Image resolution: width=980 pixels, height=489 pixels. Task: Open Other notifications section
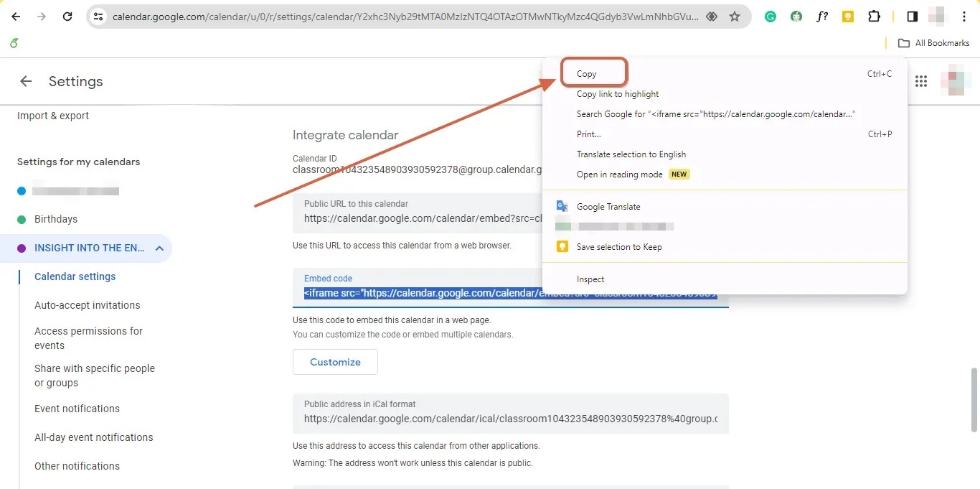[x=77, y=466]
